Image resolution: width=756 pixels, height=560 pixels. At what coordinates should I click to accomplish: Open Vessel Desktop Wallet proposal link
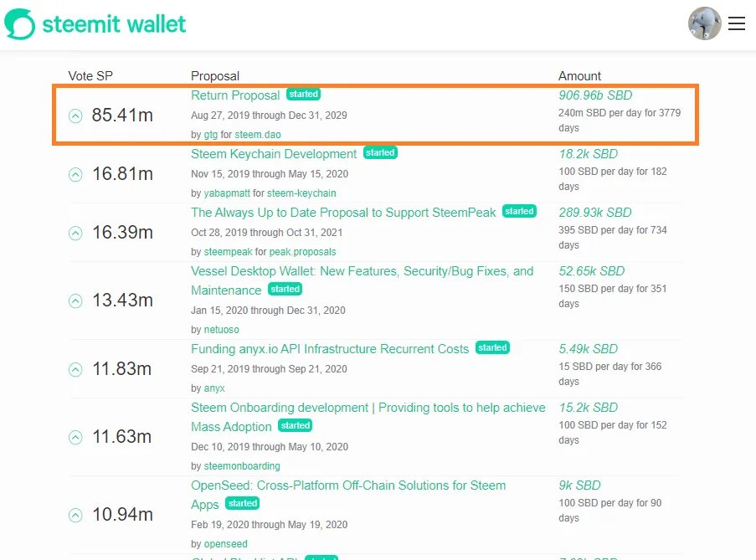click(x=362, y=280)
